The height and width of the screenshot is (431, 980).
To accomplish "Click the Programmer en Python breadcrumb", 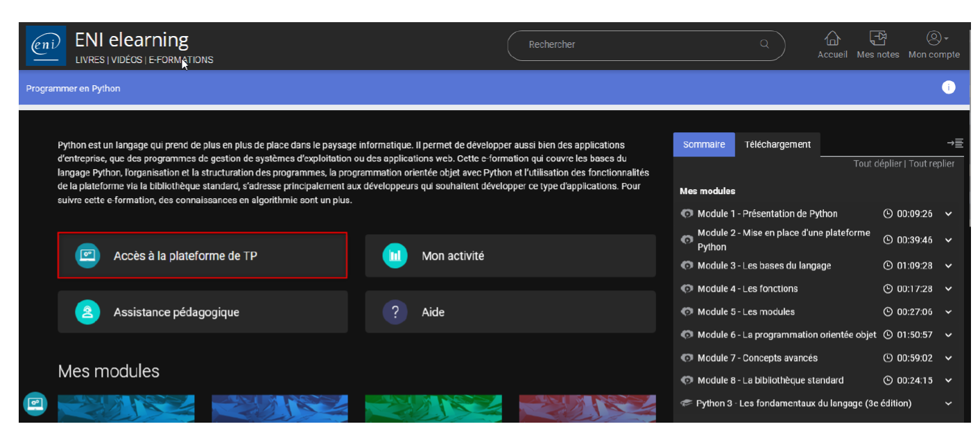I will 73,88.
